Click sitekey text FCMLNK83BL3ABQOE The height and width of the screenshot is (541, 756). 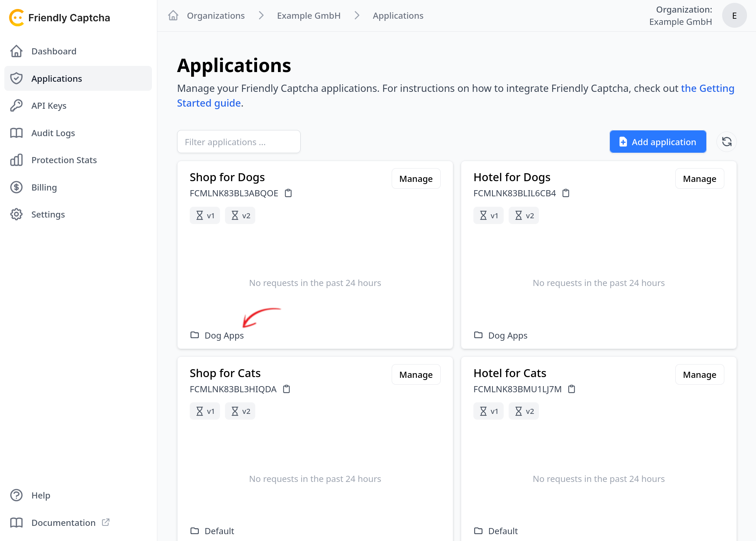[234, 193]
